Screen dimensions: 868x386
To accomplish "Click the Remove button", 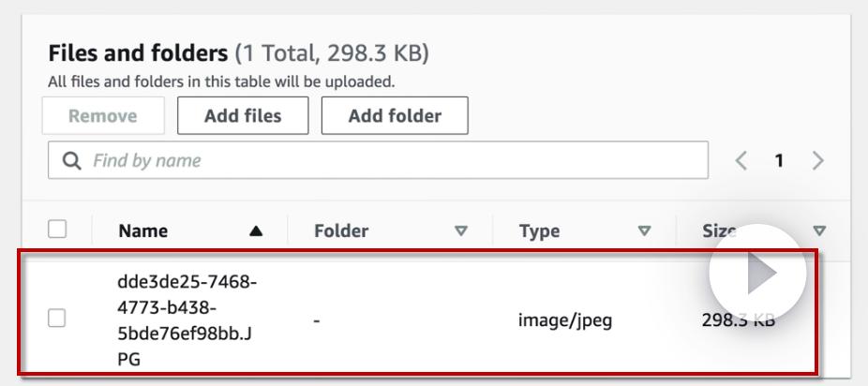I will tap(105, 116).
